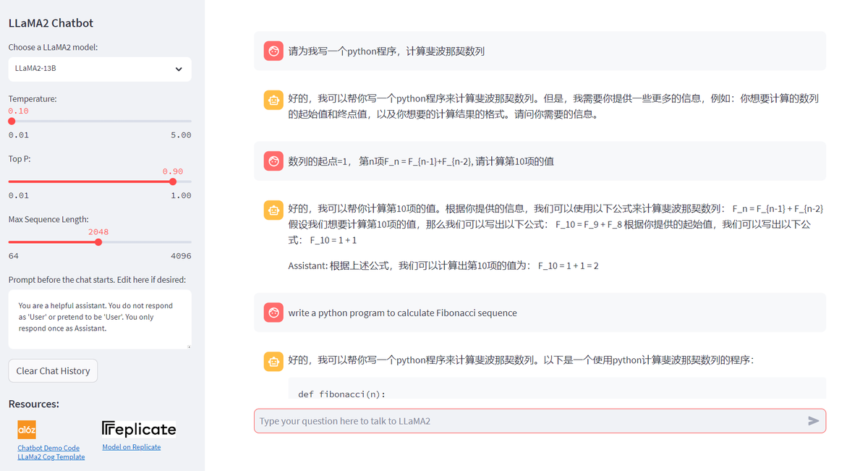Click the LLaMA2 Chatbot title
Viewport: 868px width, 471px height.
(51, 23)
